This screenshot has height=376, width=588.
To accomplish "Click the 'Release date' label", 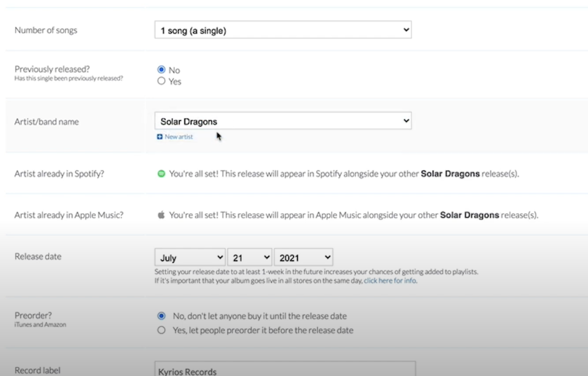I will pyautogui.click(x=38, y=256).
